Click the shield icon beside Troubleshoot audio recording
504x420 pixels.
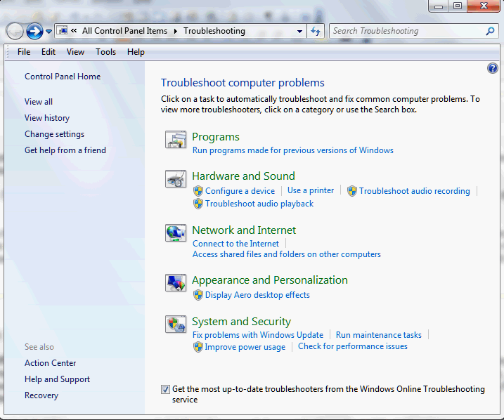click(352, 191)
